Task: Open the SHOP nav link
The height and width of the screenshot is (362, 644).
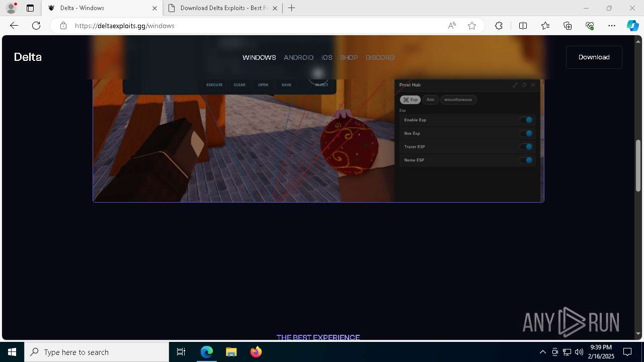Action: point(349,57)
